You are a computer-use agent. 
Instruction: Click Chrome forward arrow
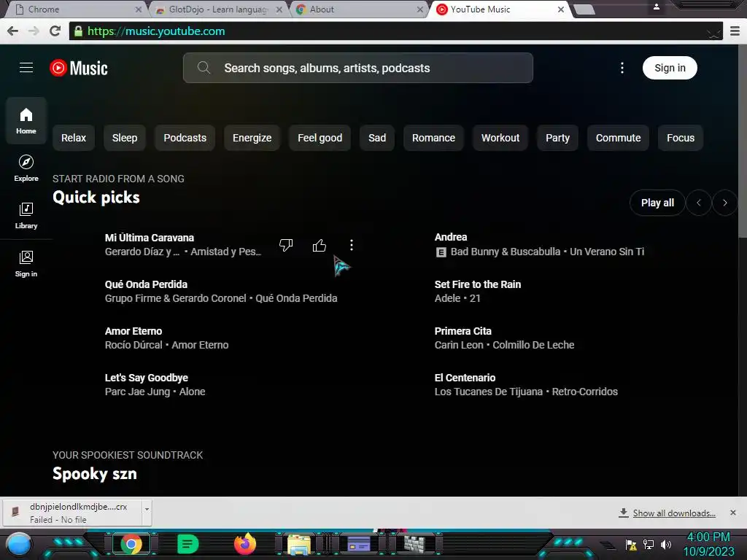coord(34,31)
